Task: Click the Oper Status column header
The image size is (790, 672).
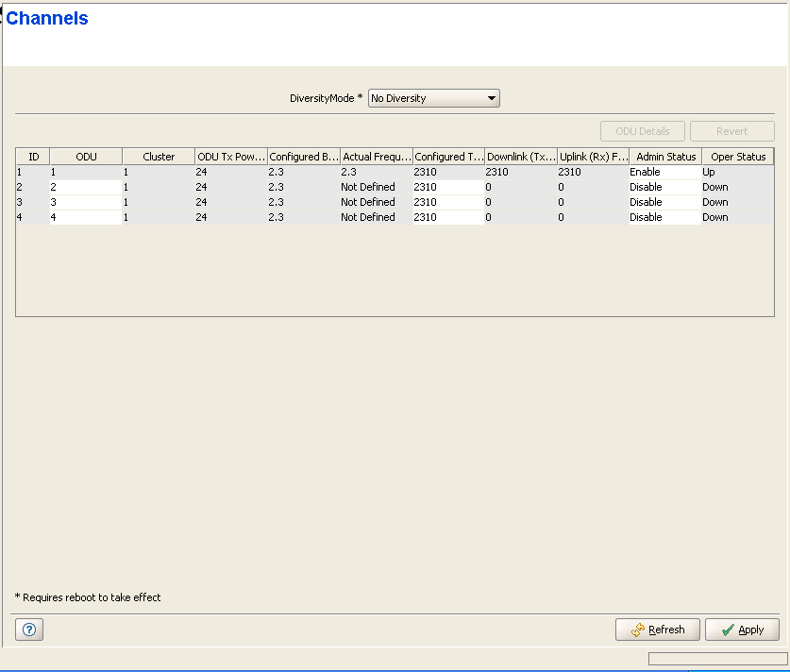Action: pos(737,157)
